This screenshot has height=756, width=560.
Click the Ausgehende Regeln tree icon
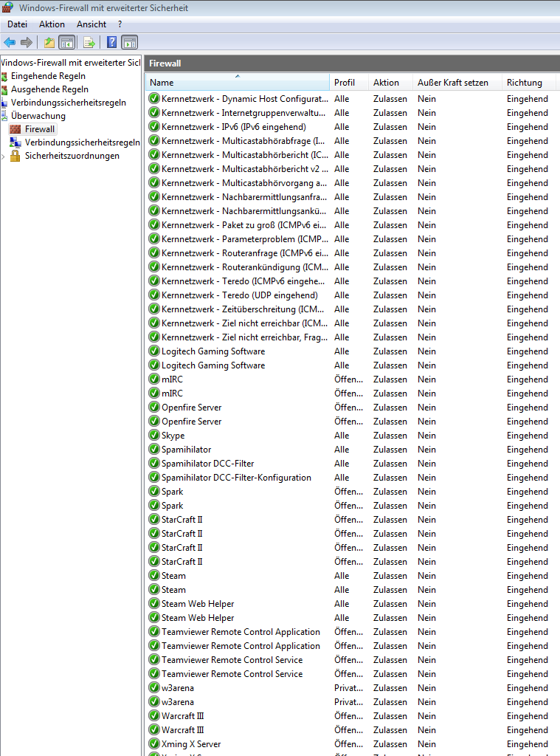click(4, 89)
